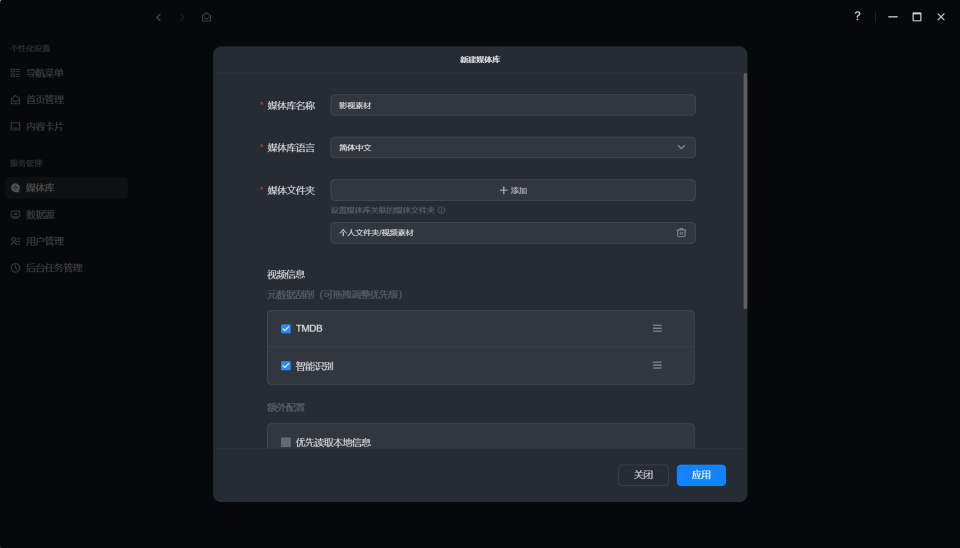Click the forward navigation arrow
The height and width of the screenshot is (548, 960).
click(x=182, y=17)
